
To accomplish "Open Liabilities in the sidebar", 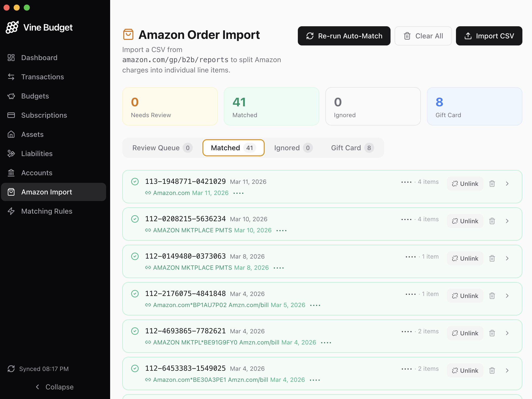I will point(54,154).
